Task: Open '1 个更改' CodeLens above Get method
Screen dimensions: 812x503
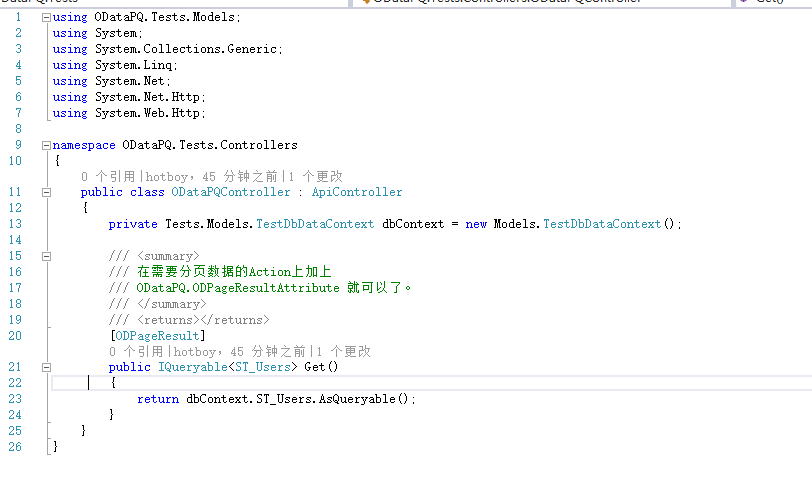Action: click(343, 352)
